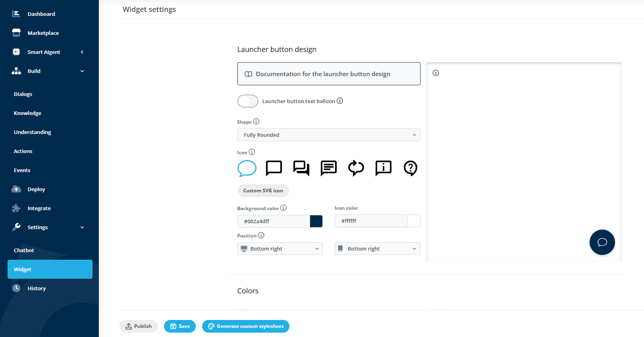
Task: Choose the square chat bubble icon
Action: click(x=274, y=168)
